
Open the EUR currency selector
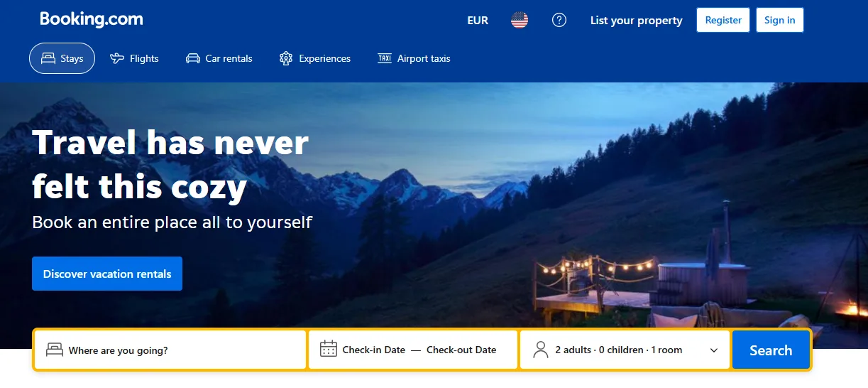point(478,21)
